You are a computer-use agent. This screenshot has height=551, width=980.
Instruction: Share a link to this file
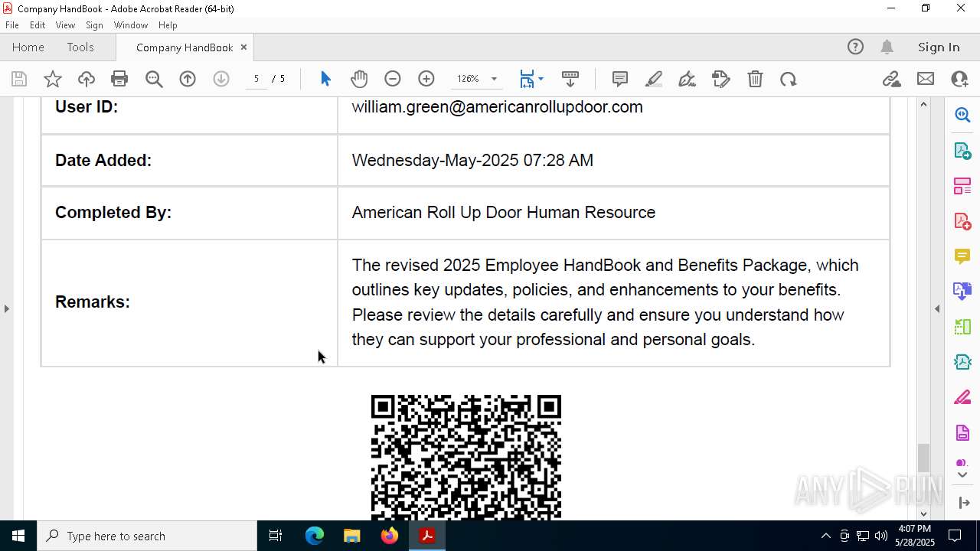[892, 79]
